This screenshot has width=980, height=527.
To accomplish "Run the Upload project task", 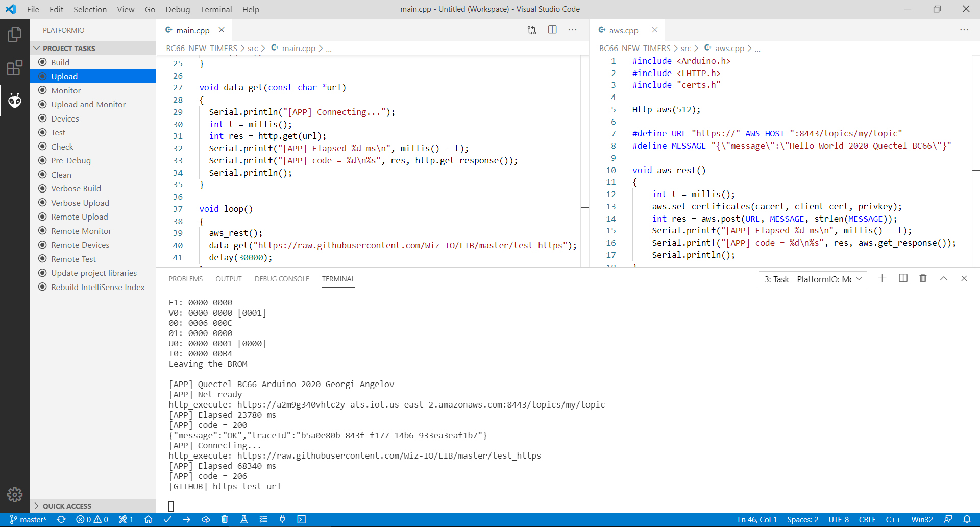I will pyautogui.click(x=93, y=76).
